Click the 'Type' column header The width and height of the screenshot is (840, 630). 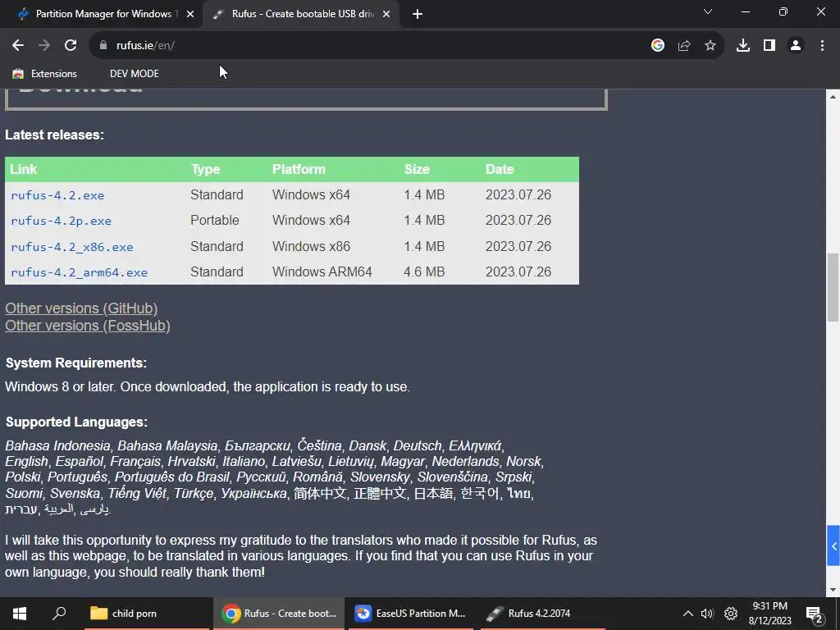(x=206, y=169)
